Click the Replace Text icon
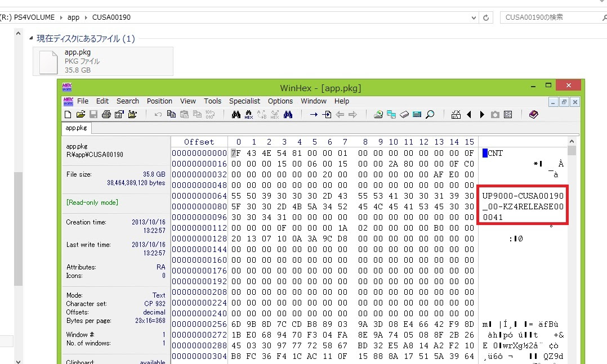Image resolution: width=607 pixels, height=364 pixels. click(x=262, y=115)
